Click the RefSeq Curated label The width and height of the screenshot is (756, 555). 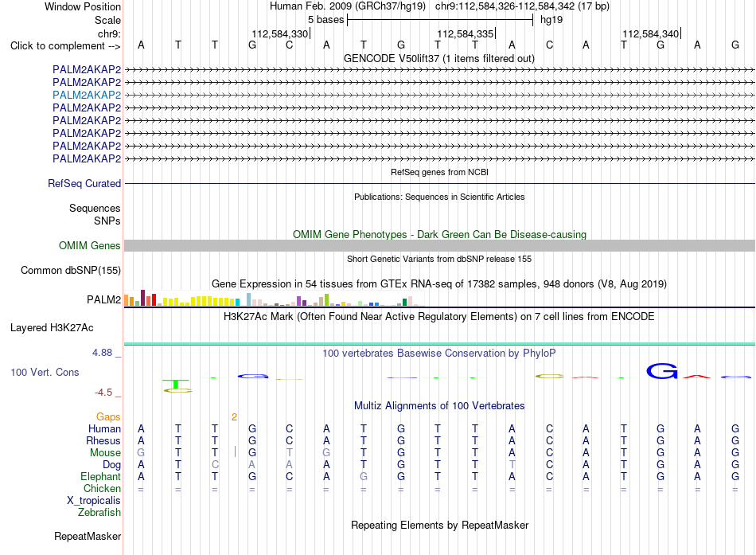click(84, 183)
